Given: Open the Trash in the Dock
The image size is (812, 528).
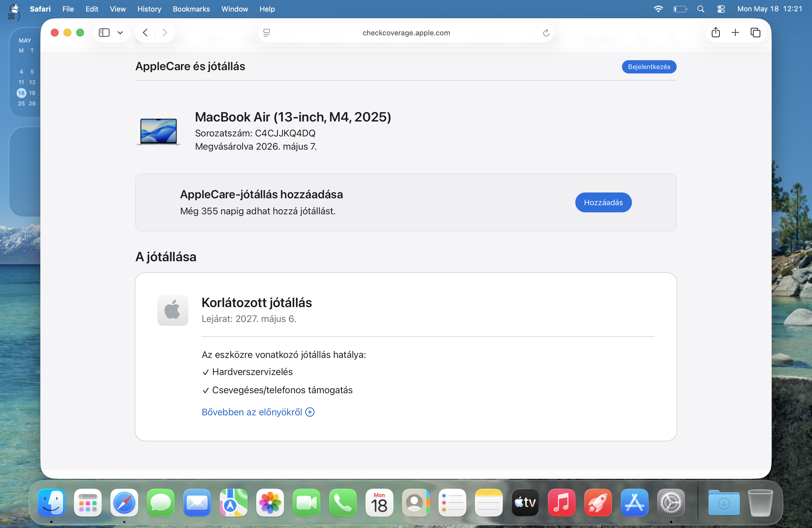Looking at the screenshot, I should pyautogui.click(x=760, y=503).
